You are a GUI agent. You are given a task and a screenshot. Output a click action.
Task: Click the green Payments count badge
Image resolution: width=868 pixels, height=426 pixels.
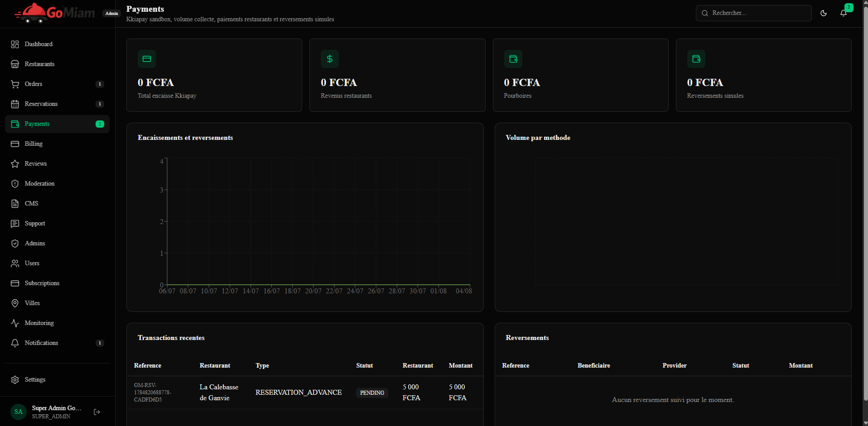(x=100, y=124)
